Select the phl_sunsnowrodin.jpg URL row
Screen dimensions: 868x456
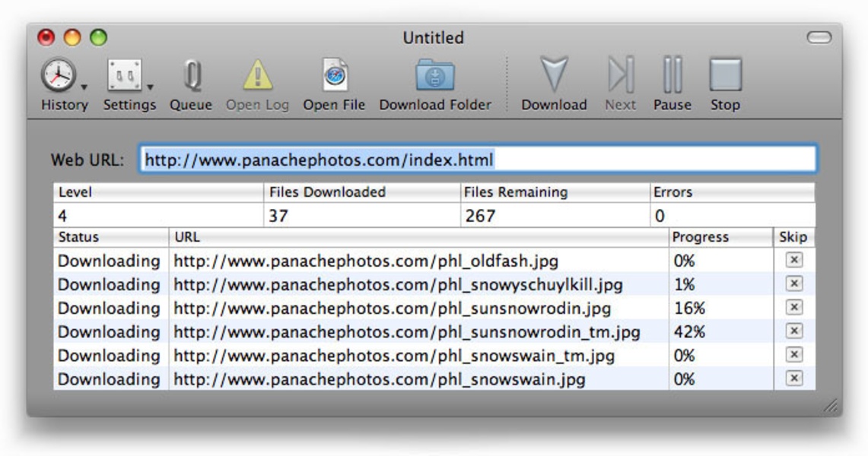tap(434, 308)
